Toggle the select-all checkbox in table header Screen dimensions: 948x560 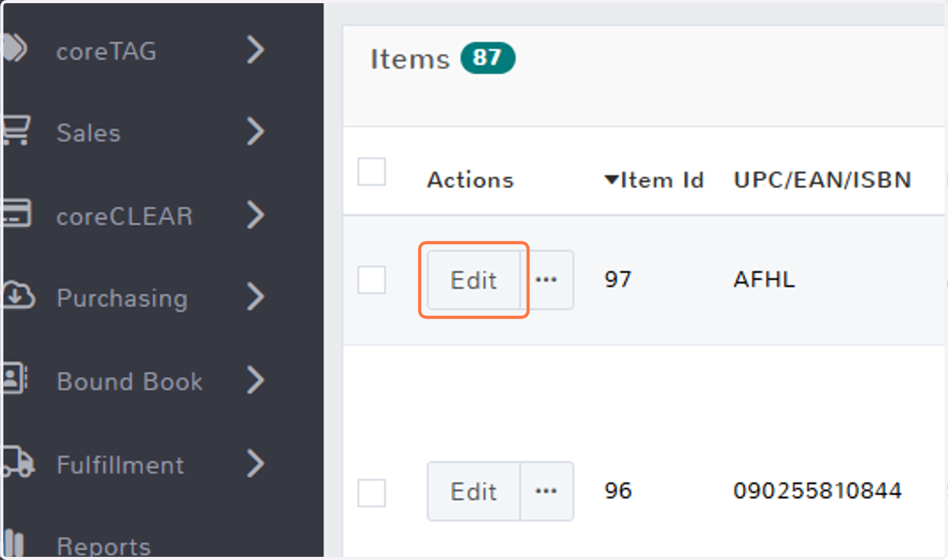point(371,171)
